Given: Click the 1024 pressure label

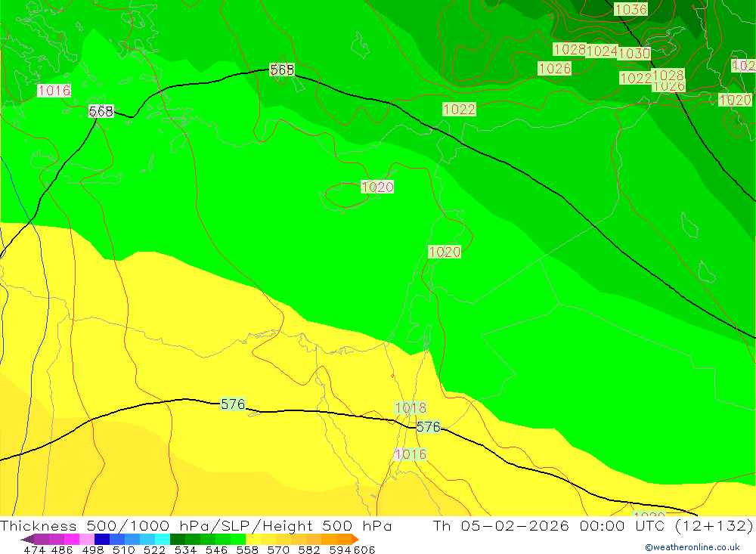Looking at the screenshot, I should [x=603, y=51].
